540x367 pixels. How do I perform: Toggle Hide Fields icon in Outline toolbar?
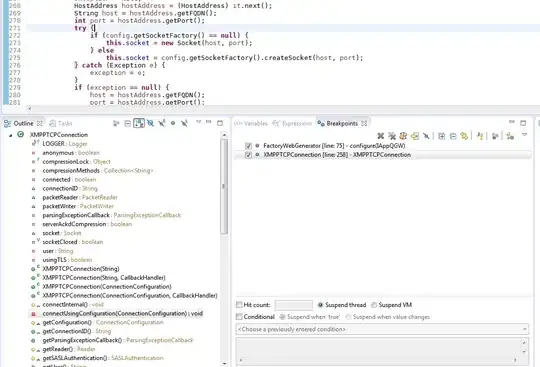click(x=150, y=123)
